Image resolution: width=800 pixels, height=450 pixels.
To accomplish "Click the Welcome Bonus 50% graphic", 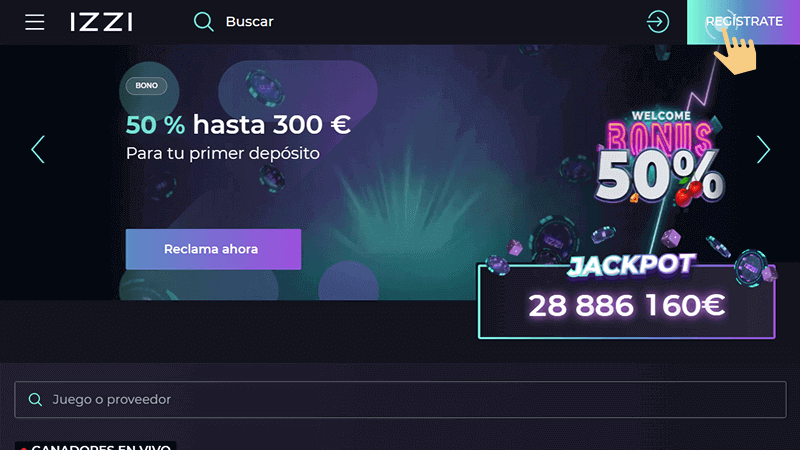I will pos(661,158).
